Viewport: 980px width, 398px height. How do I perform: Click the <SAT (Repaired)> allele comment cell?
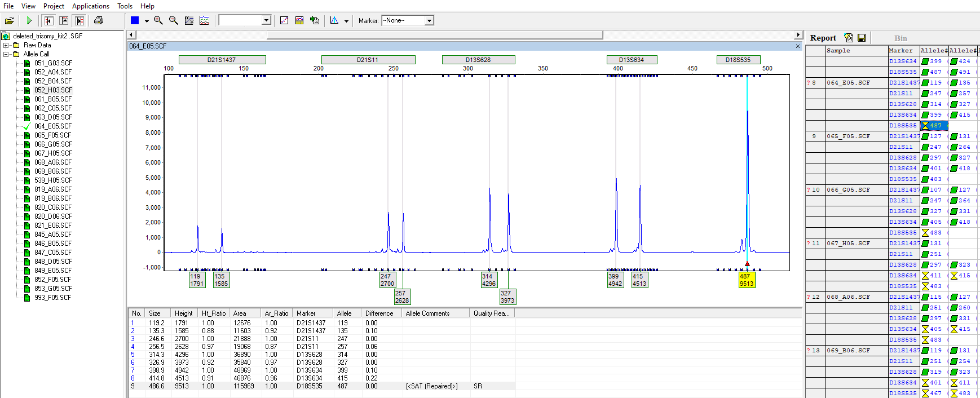point(436,386)
